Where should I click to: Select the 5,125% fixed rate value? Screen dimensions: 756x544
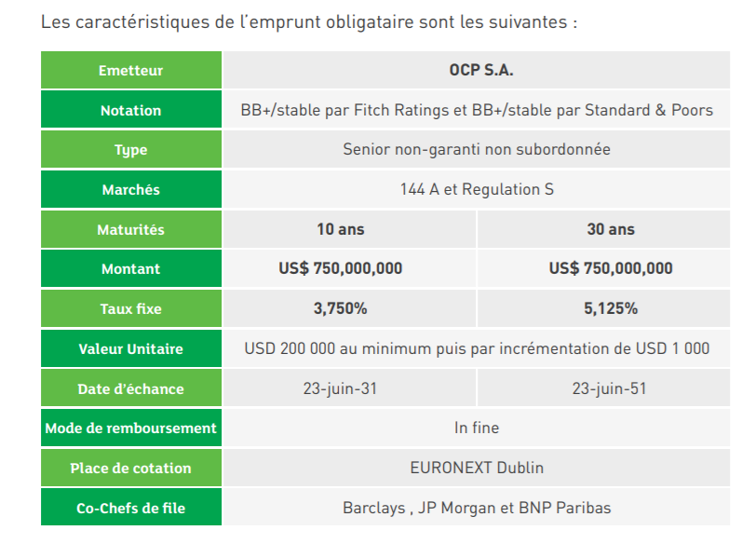pos(610,308)
